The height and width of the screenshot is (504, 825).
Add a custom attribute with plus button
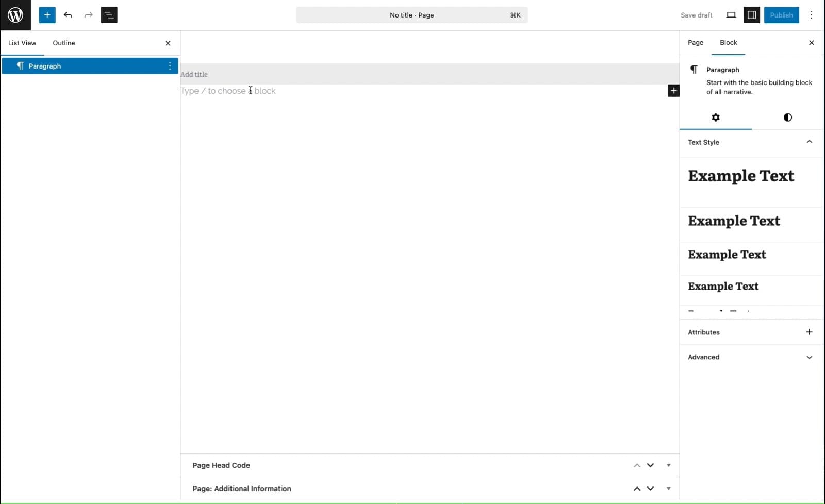pyautogui.click(x=809, y=332)
